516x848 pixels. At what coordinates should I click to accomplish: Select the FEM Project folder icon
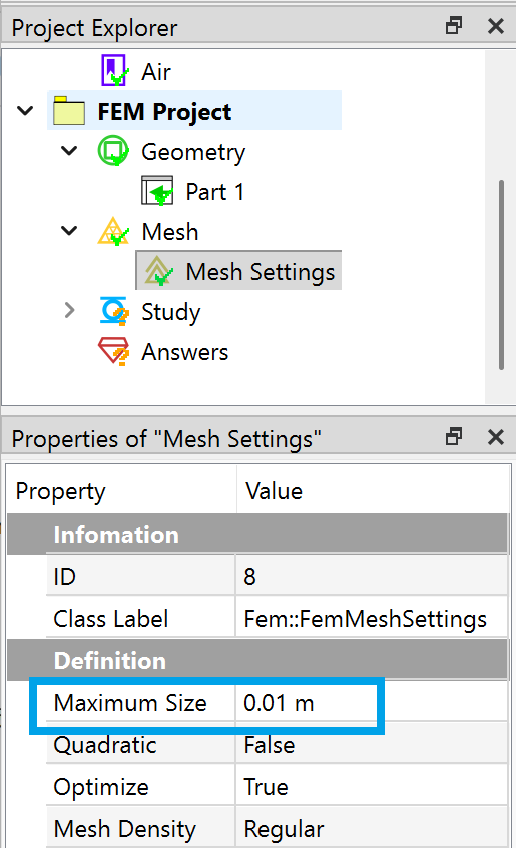69,111
